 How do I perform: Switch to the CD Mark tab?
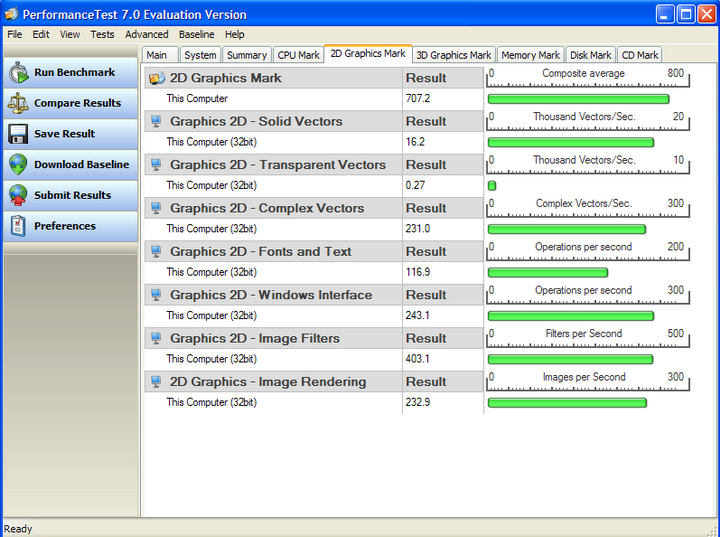(640, 55)
